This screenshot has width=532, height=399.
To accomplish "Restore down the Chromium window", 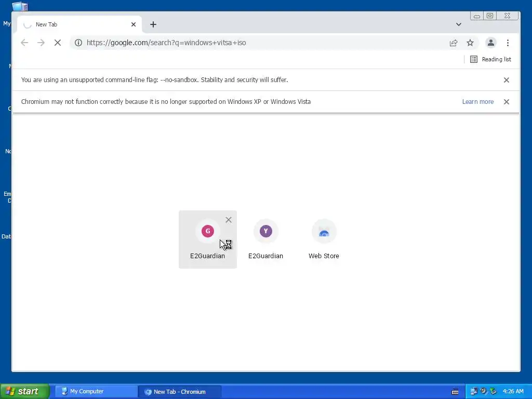I will point(490,16).
